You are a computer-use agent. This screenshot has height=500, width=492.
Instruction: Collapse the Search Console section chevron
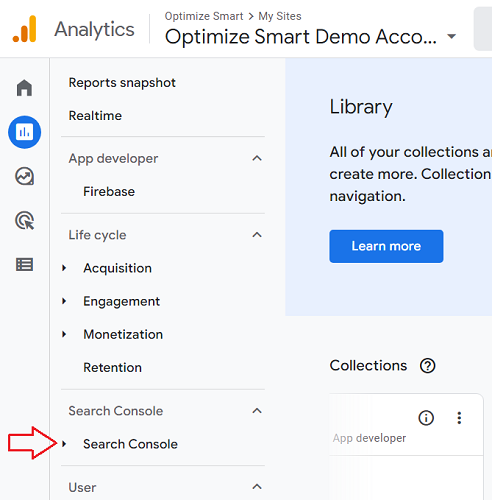(257, 411)
